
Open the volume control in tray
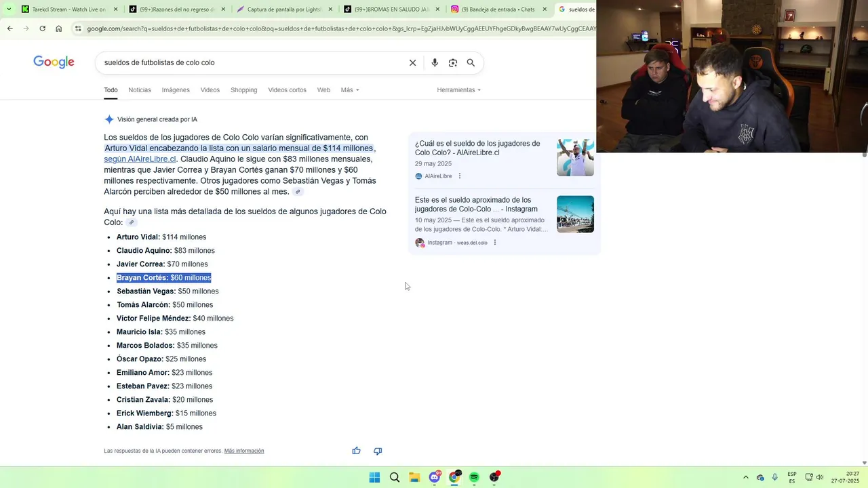tap(819, 477)
